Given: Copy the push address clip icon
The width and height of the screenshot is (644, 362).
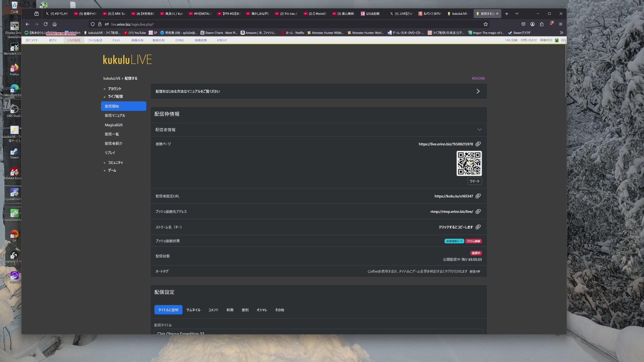Looking at the screenshot, I should (x=478, y=212).
